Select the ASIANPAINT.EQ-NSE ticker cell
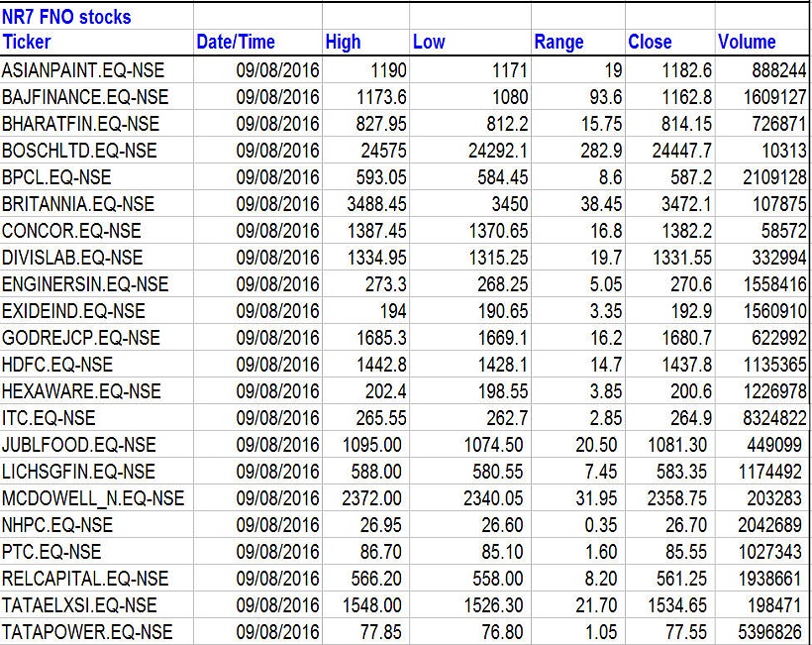The width and height of the screenshot is (812, 645). (83, 70)
